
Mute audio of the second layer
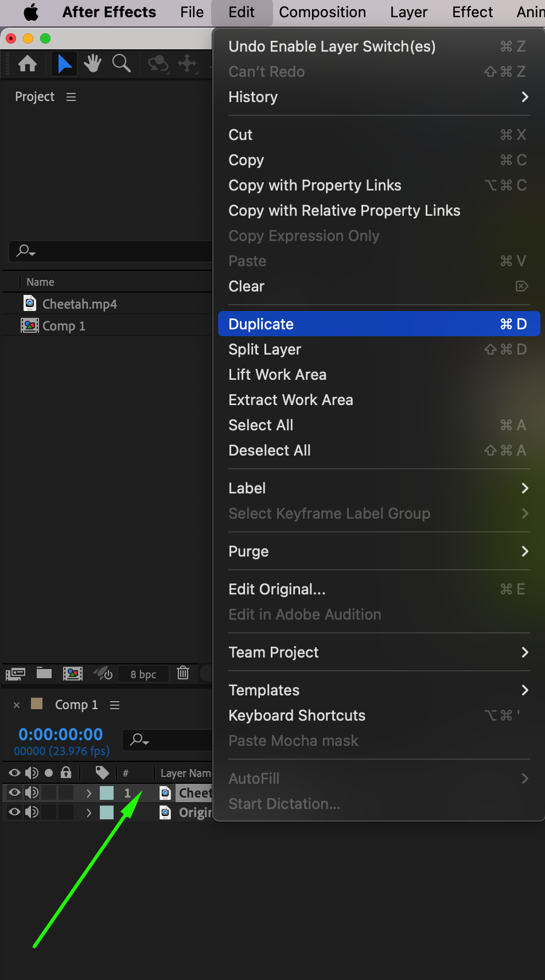tap(32, 812)
